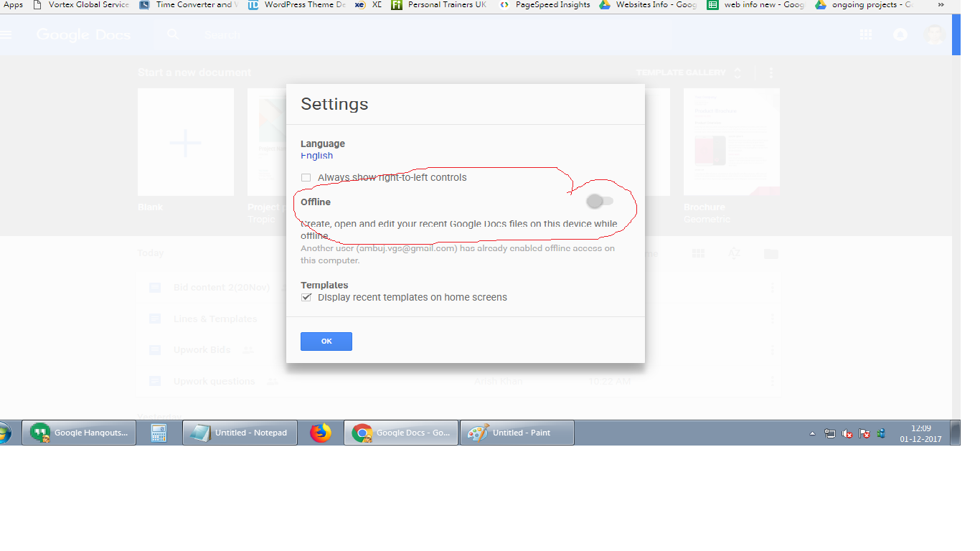
Task: Click the OK button in Settings
Action: pyautogui.click(x=326, y=342)
